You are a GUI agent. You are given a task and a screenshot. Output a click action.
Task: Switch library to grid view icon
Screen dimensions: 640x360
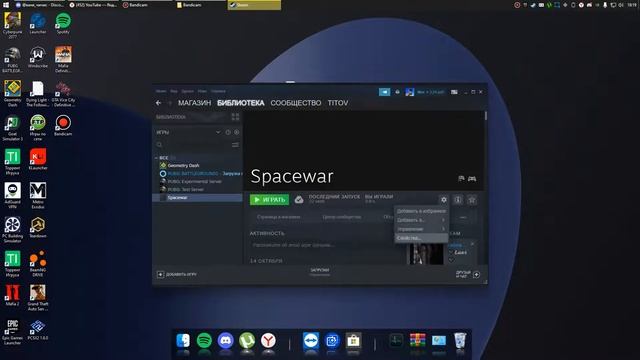pyautogui.click(x=236, y=117)
